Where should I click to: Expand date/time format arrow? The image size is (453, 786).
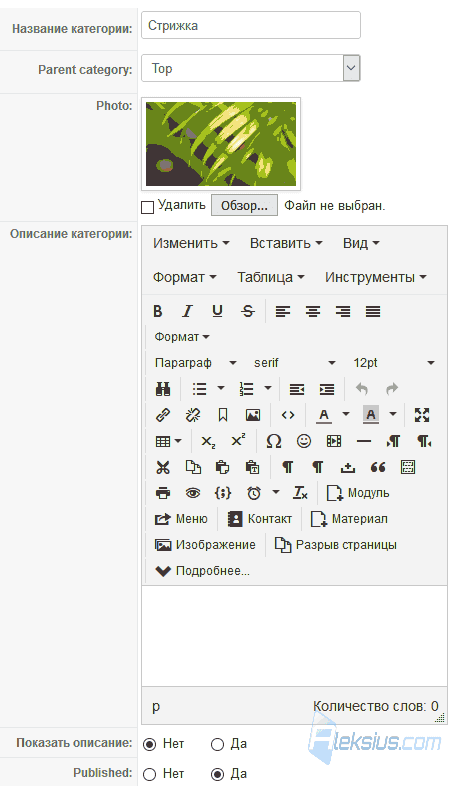[x=276, y=493]
